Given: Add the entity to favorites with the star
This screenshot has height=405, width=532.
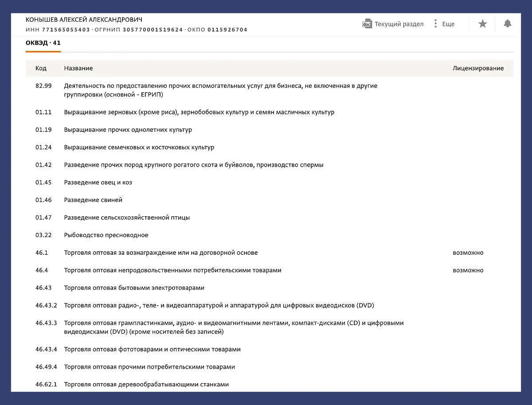Looking at the screenshot, I should point(482,24).
